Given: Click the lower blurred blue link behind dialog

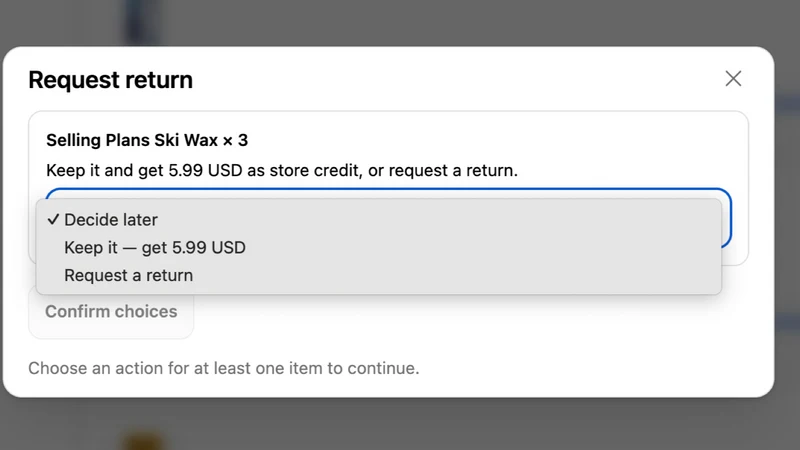Looking at the screenshot, I should [787, 322].
